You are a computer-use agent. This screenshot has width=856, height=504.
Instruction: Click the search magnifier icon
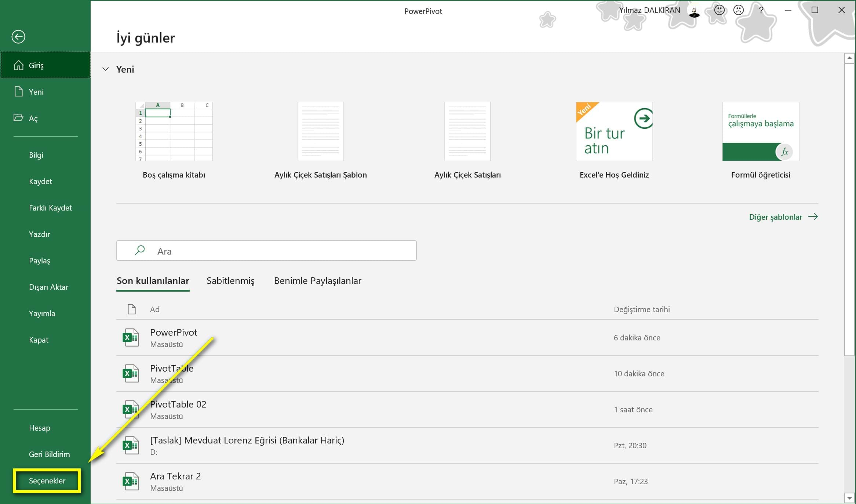click(x=139, y=251)
